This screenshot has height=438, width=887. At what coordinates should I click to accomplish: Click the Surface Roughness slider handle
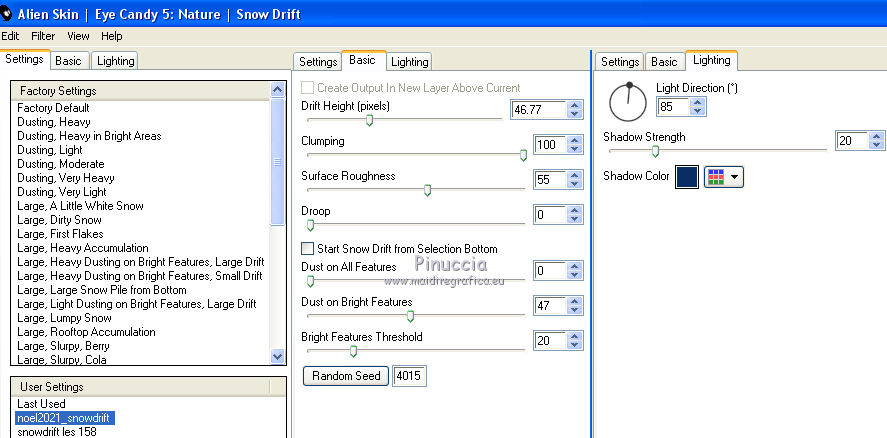pos(428,190)
